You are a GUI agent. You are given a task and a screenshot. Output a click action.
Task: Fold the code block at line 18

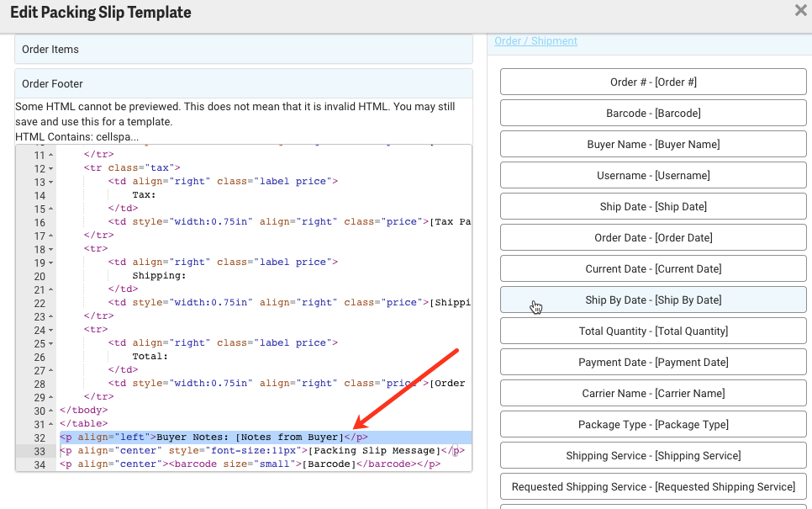pos(51,249)
